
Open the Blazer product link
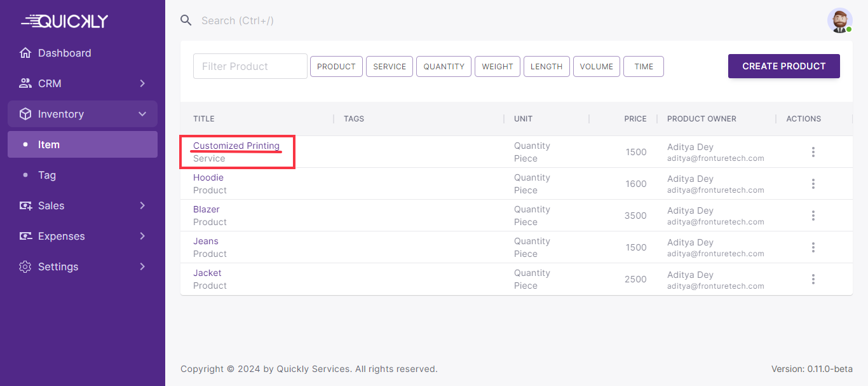click(x=207, y=209)
